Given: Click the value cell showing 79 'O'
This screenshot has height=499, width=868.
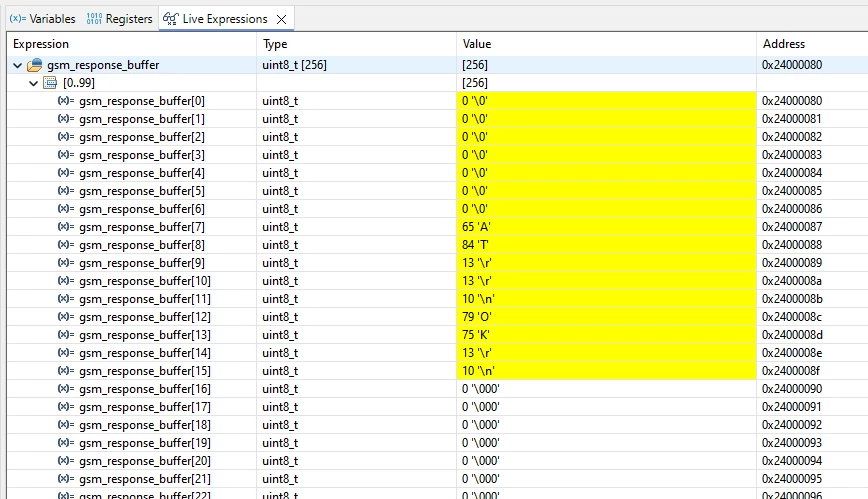Looking at the screenshot, I should tap(606, 317).
